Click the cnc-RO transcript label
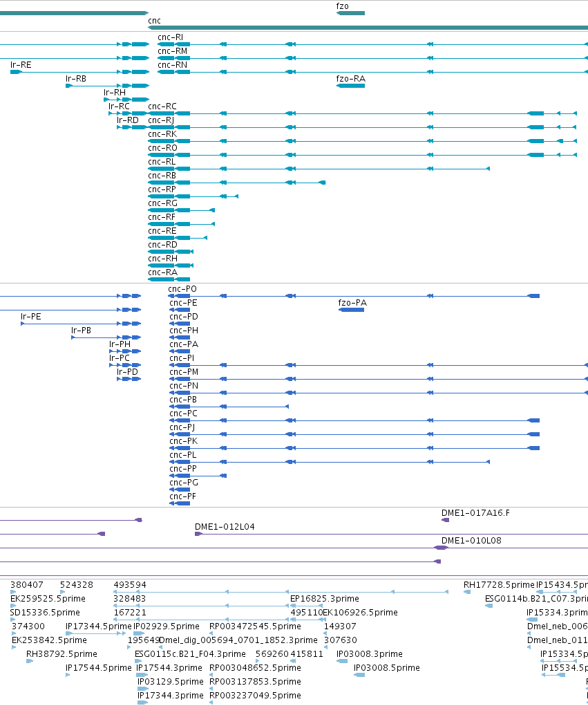This screenshot has width=588, height=706. pyautogui.click(x=163, y=148)
